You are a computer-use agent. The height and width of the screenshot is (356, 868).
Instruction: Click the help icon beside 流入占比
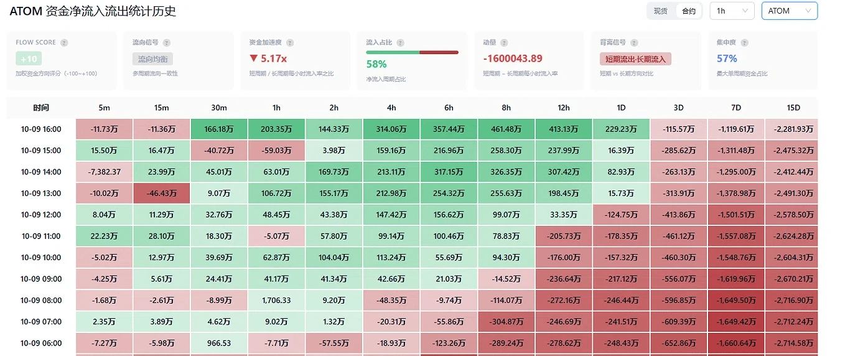coord(400,43)
